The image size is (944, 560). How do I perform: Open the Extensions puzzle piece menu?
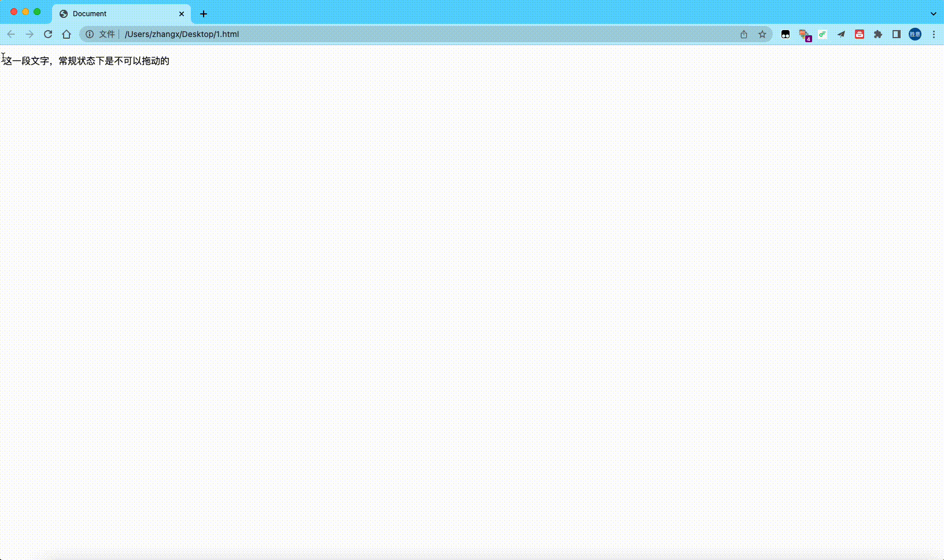(878, 34)
